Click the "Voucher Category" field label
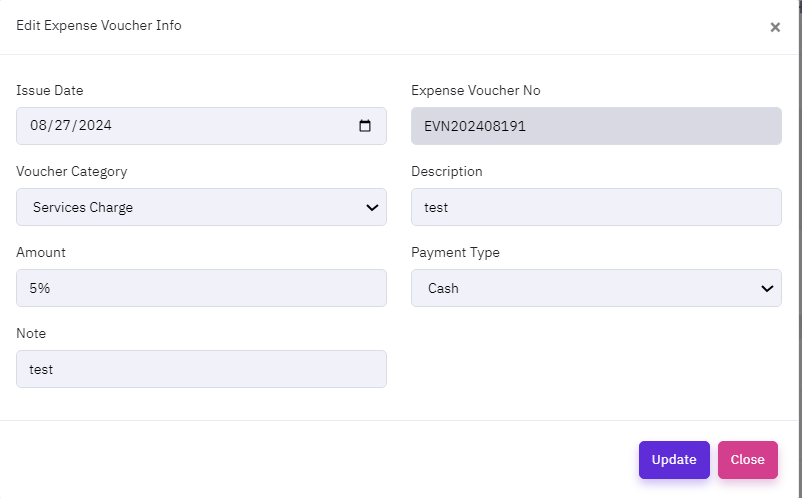The width and height of the screenshot is (802, 498). pyautogui.click(x=72, y=171)
